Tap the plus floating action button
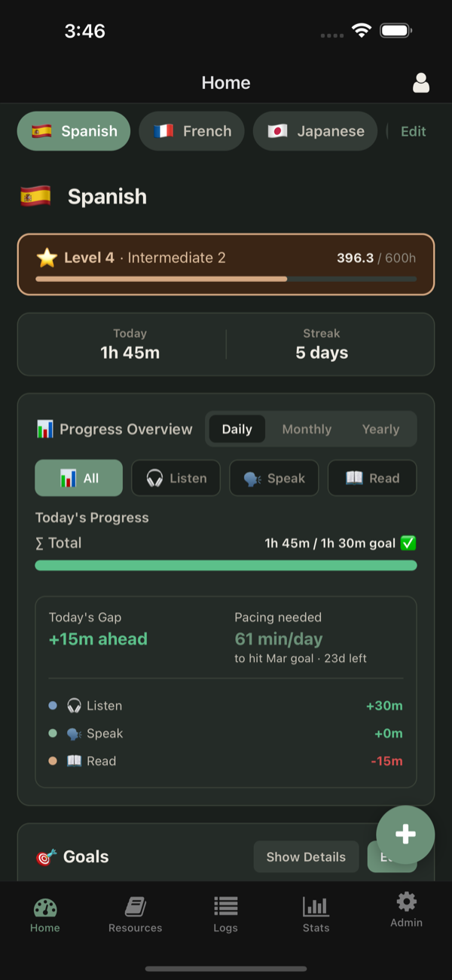 tap(405, 835)
